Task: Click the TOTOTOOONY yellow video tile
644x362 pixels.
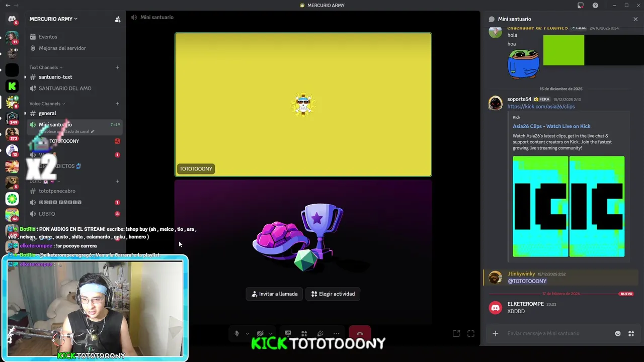Action: click(303, 105)
